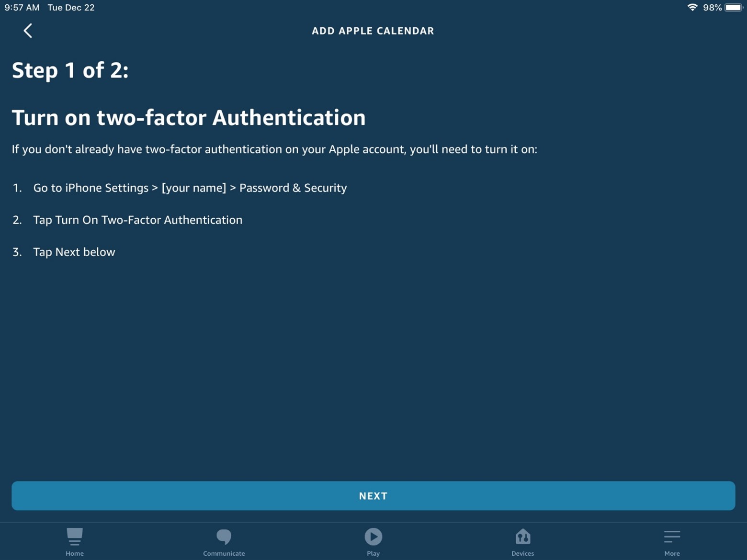747x560 pixels.
Task: Go back using the top-left arrow
Action: click(x=28, y=31)
